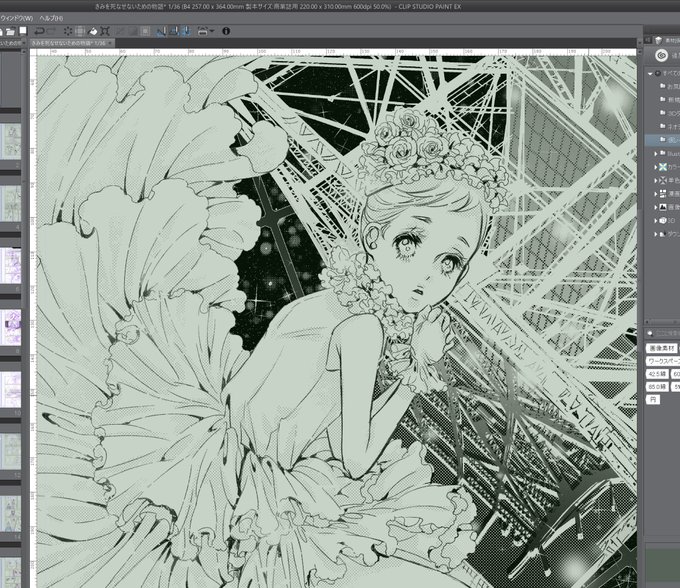Expand the color pattern material category
The width and height of the screenshot is (680, 588).
pos(656,167)
